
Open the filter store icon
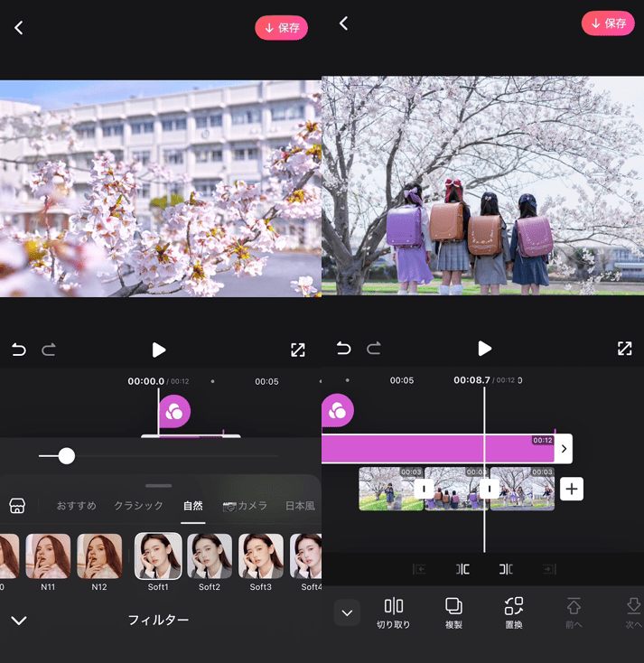[x=17, y=506]
